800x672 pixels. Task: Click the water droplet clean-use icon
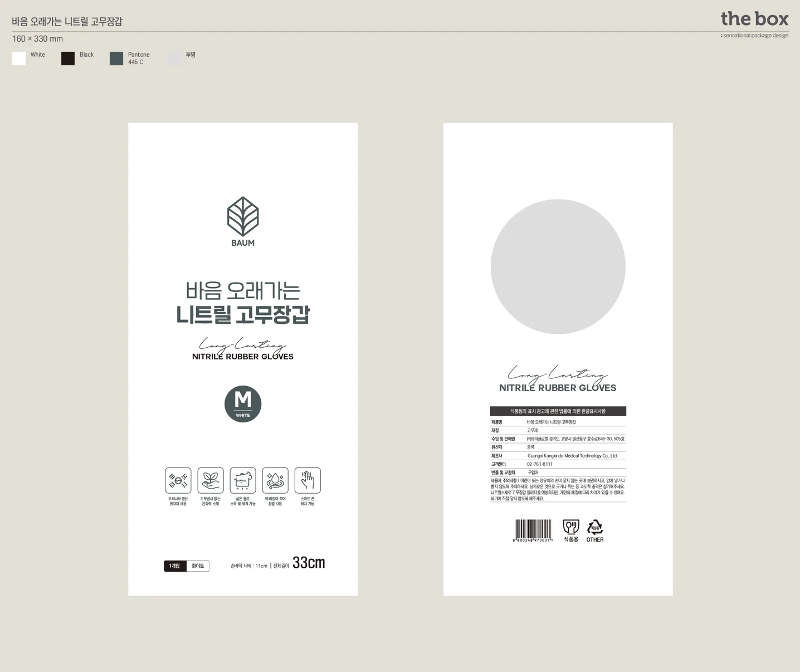pos(275,480)
